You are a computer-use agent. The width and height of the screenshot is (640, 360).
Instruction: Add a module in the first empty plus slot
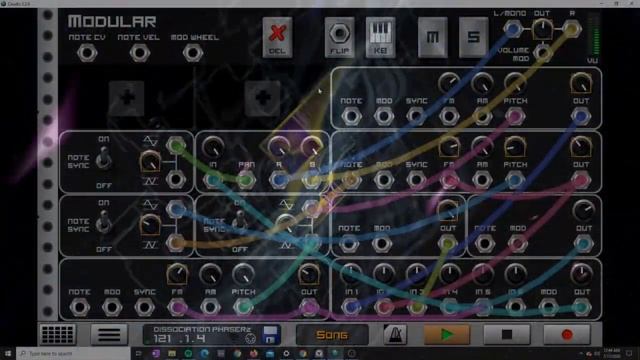pyautogui.click(x=127, y=98)
